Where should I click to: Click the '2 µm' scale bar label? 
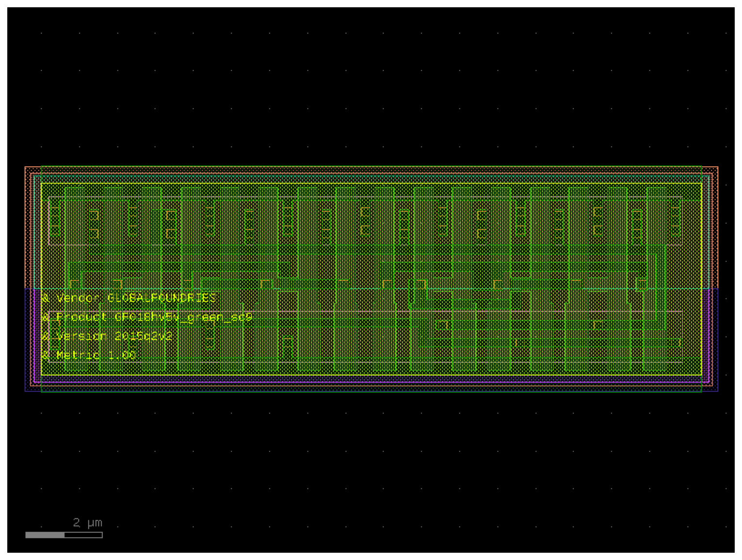88,523
